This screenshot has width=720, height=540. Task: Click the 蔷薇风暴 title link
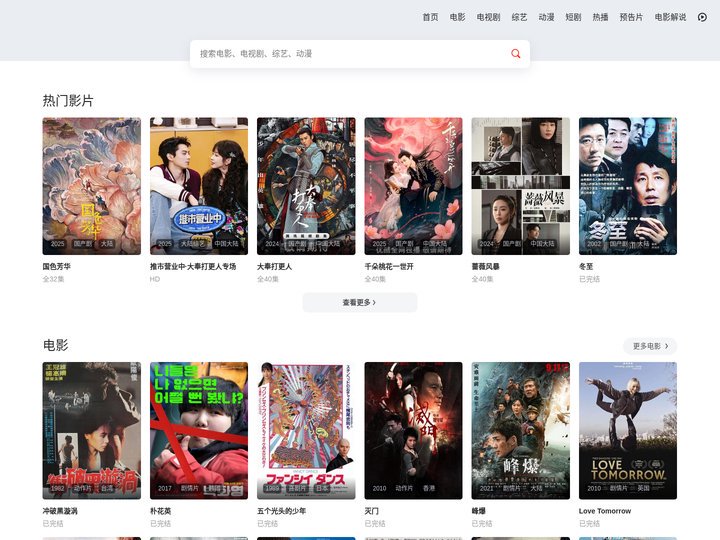coord(485,266)
